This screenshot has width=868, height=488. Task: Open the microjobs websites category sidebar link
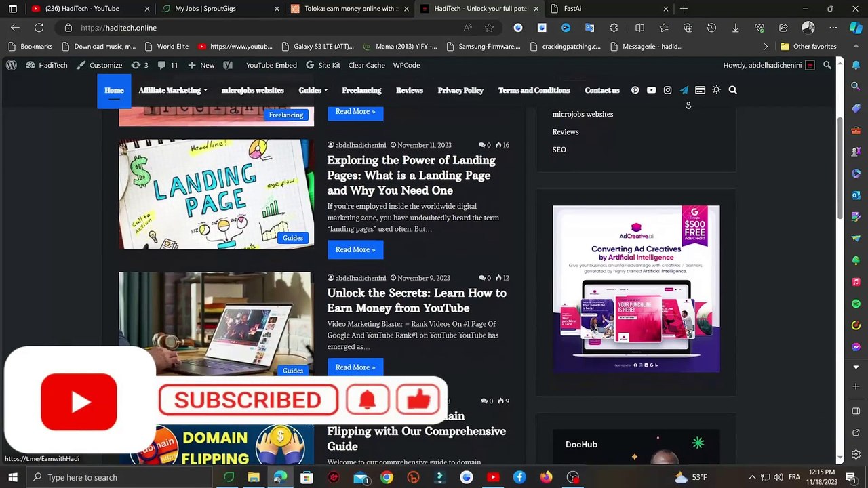coord(583,114)
